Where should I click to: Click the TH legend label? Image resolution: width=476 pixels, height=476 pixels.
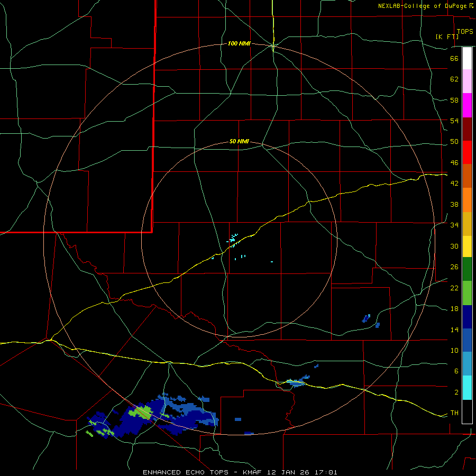tap(454, 413)
